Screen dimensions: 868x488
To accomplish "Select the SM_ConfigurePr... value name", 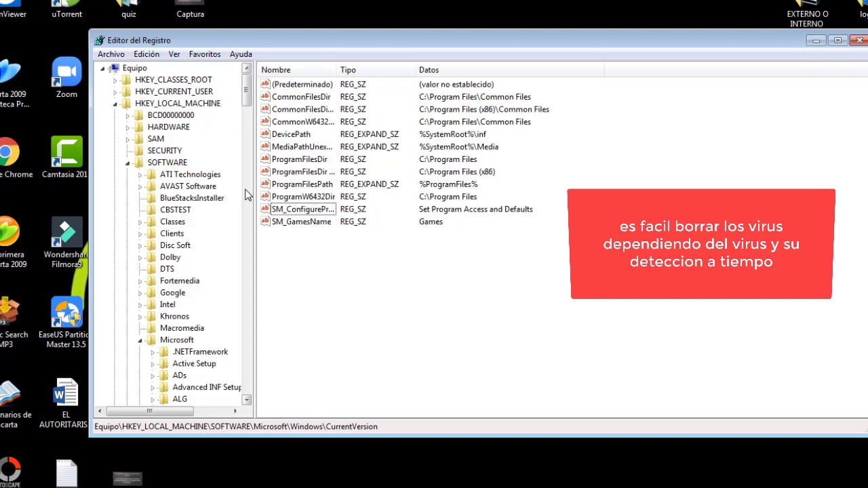I will pos(302,209).
